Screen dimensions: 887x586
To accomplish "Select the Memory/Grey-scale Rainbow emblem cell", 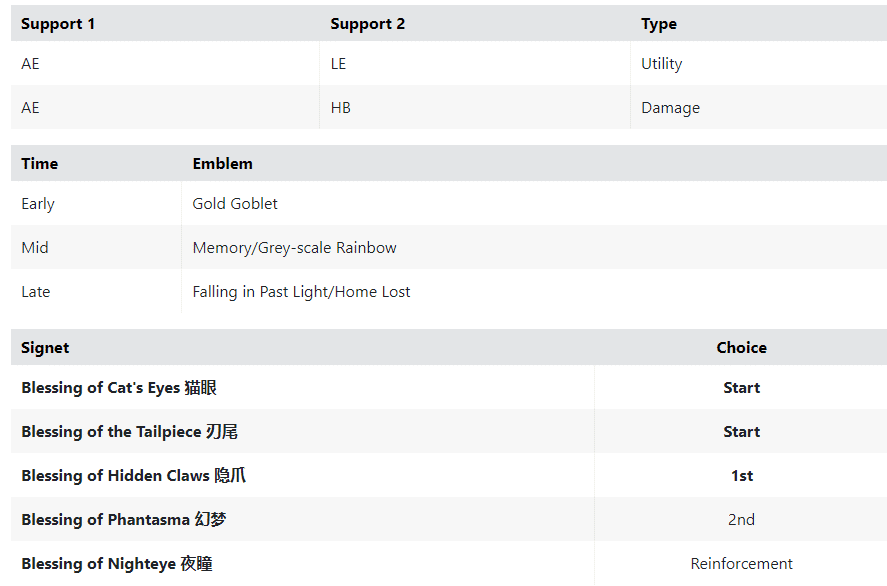I will pos(294,248).
